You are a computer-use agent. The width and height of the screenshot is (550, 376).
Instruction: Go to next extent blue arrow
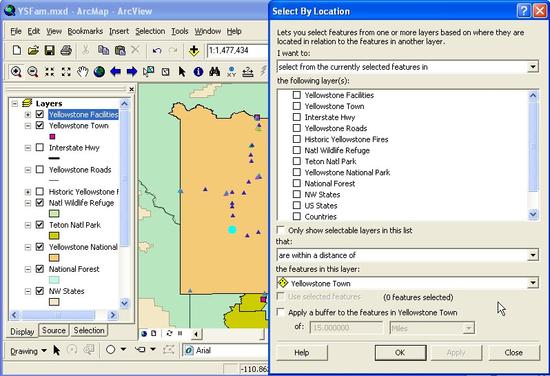tap(132, 72)
